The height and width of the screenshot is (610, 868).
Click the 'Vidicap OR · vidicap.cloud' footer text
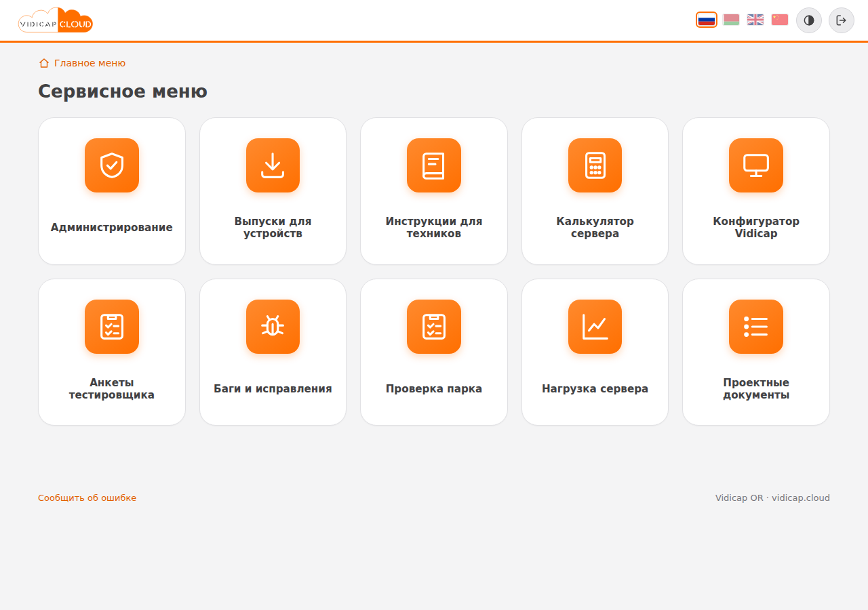tap(772, 498)
